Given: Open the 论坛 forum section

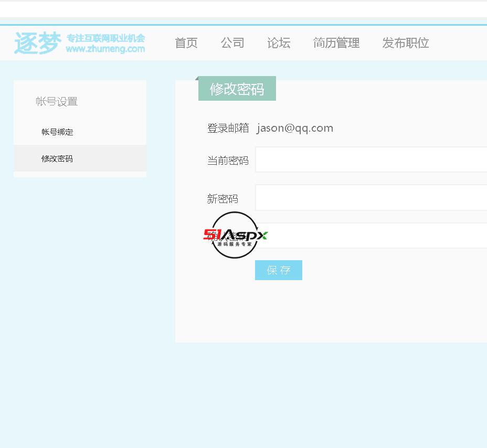Looking at the screenshot, I should 279,43.
